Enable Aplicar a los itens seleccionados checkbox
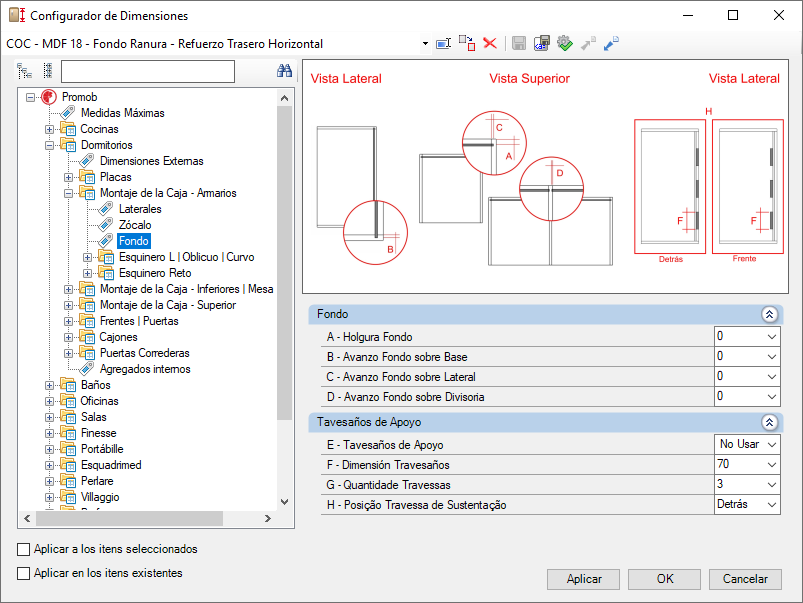803x603 pixels. (23, 549)
